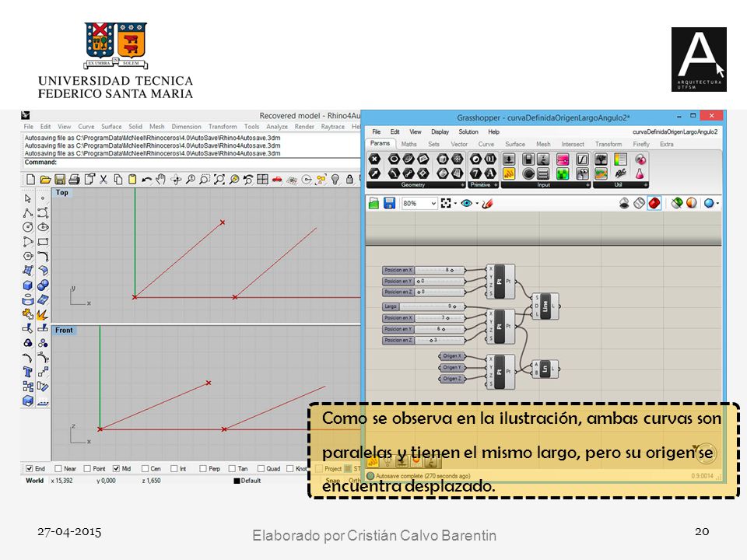Screen dimensions: 747x560
Task: Open the Intersect tab in Grasshopper
Action: point(573,144)
